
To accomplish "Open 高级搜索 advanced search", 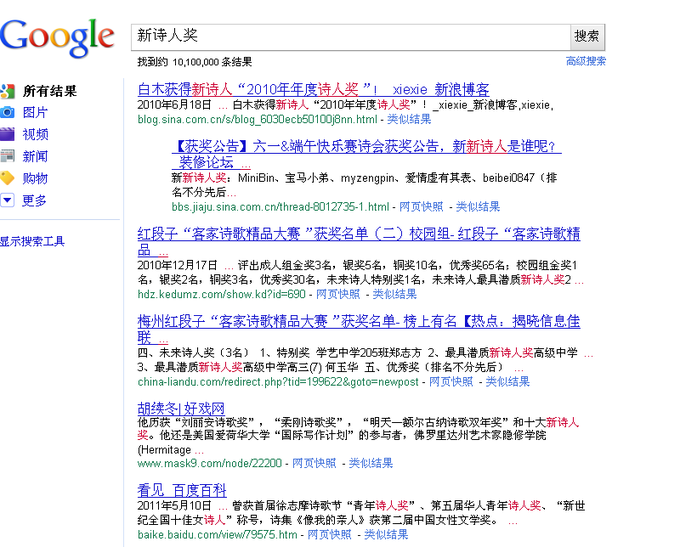I will point(586,61).
